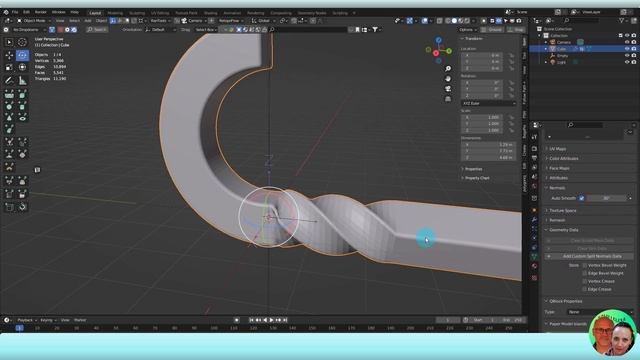Viewport: 640px width, 360px height.
Task: Hide the Camera using its eye icon
Action: [627, 42]
